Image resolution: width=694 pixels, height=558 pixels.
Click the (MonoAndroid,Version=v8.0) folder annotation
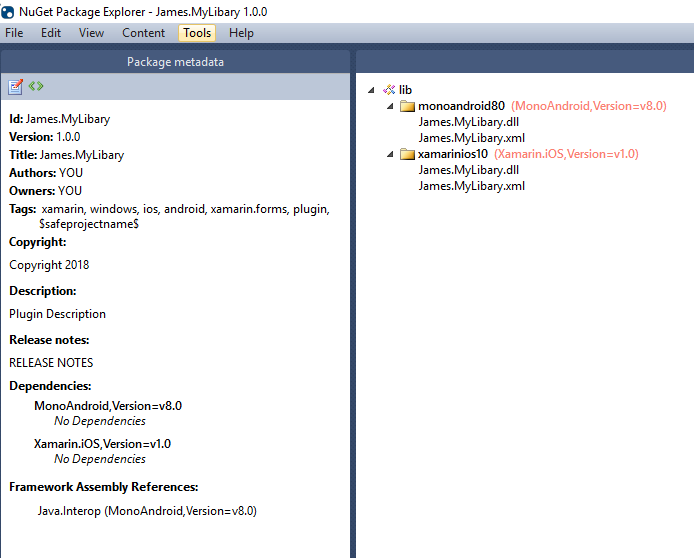(x=589, y=106)
